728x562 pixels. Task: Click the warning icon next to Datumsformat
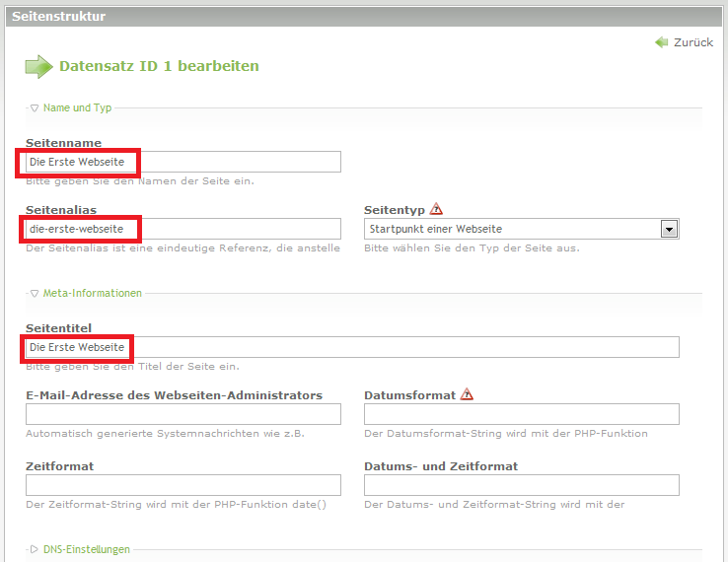[467, 394]
